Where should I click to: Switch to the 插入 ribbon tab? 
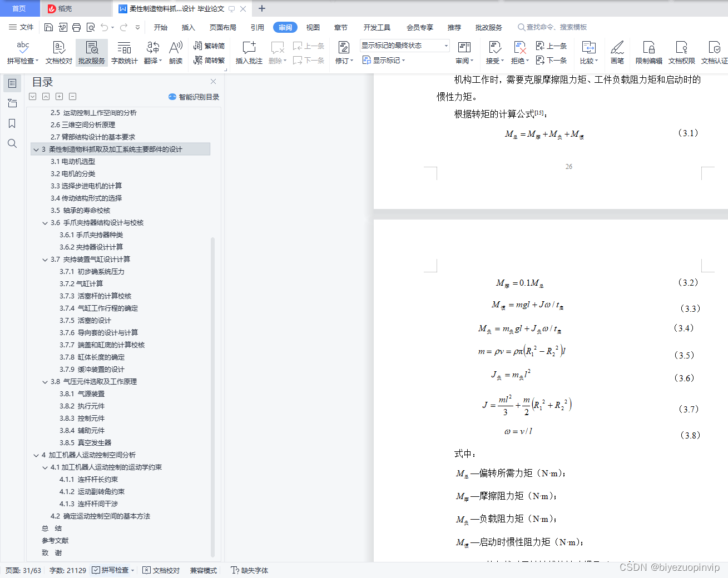coord(189,27)
